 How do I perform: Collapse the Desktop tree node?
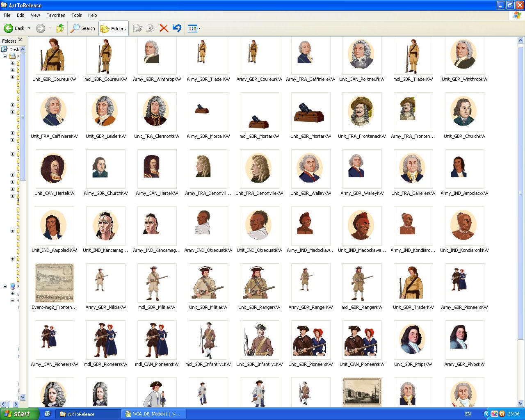(x=5, y=56)
